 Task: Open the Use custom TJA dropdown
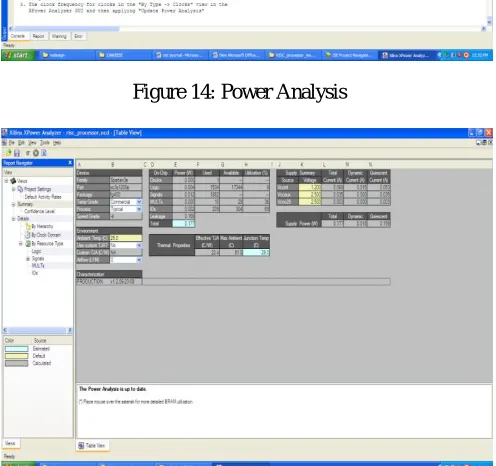tap(139, 245)
